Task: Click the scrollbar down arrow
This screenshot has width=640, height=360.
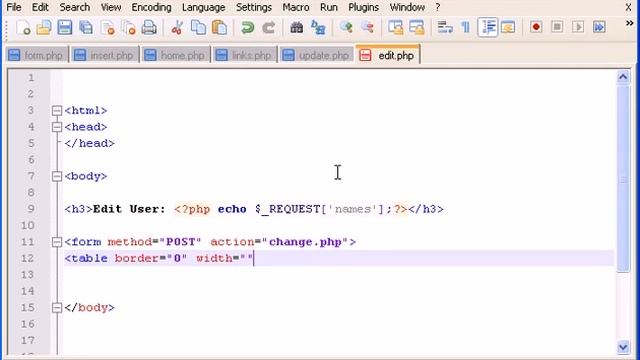Action: click(623, 347)
